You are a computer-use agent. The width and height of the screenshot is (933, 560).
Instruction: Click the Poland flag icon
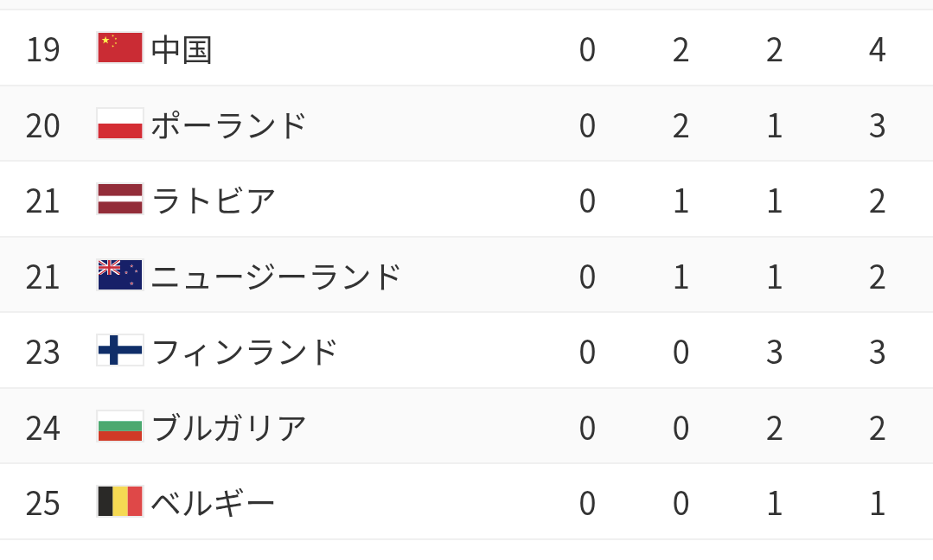119,124
